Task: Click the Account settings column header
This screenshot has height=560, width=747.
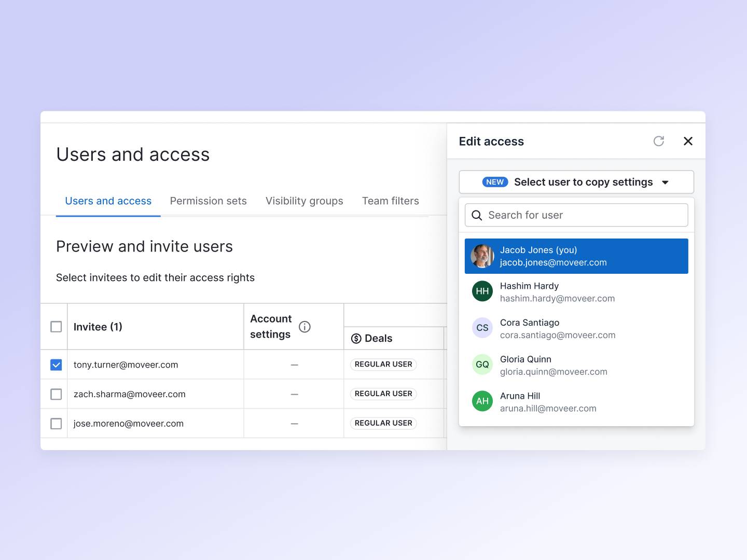Action: 271,327
